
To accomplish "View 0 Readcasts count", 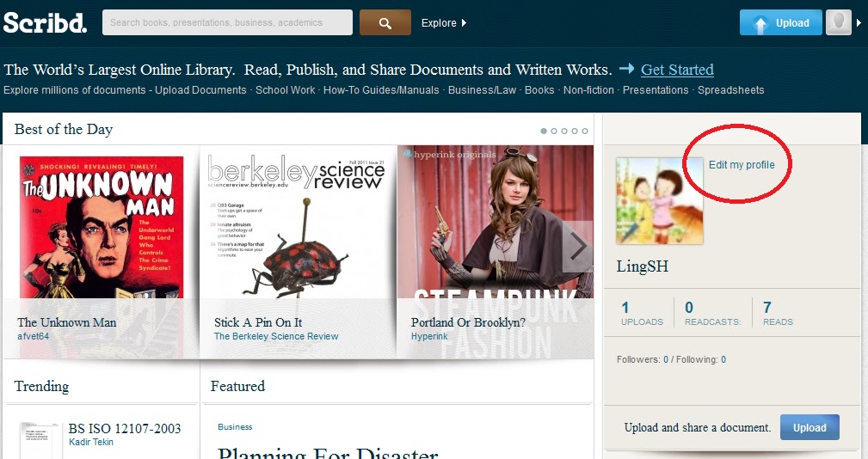I will 712,313.
